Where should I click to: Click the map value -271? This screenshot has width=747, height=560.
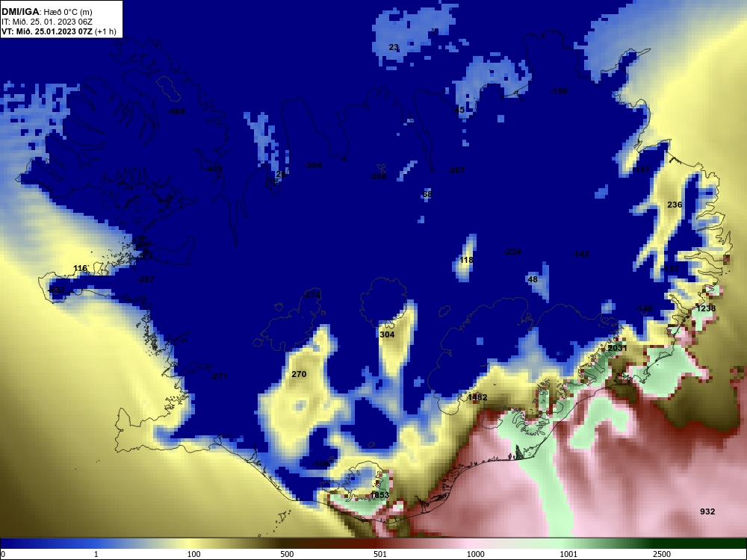[219, 376]
